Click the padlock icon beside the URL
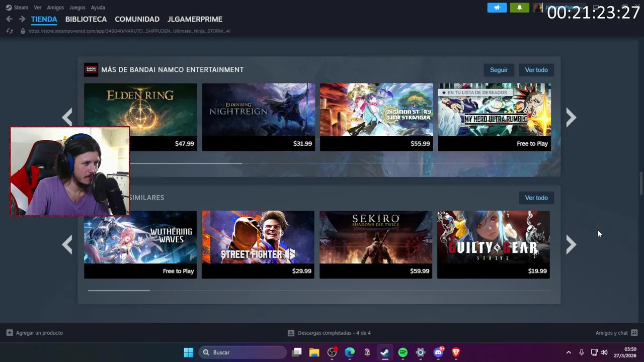The width and height of the screenshot is (644, 362). (23, 31)
